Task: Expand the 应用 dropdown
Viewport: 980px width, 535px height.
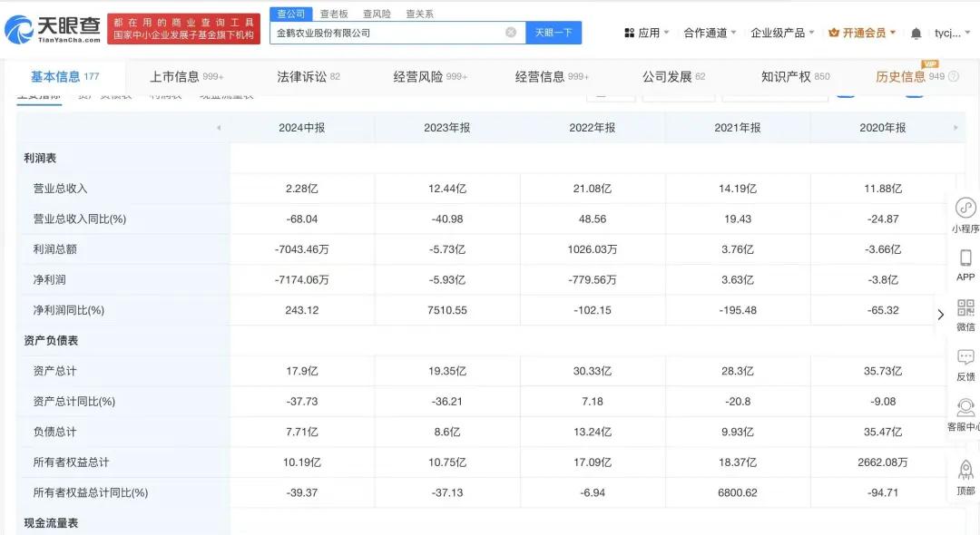Action: (666, 33)
